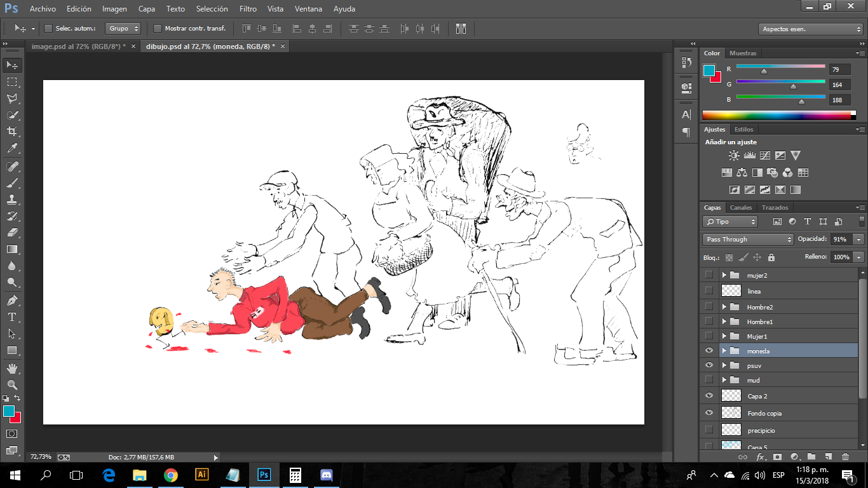Select the Gradient tool
The width and height of the screenshot is (868, 488).
click(x=12, y=249)
